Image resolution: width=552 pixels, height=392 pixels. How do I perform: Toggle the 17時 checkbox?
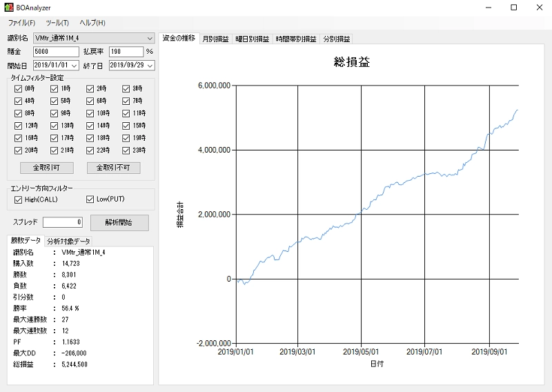tap(55, 138)
